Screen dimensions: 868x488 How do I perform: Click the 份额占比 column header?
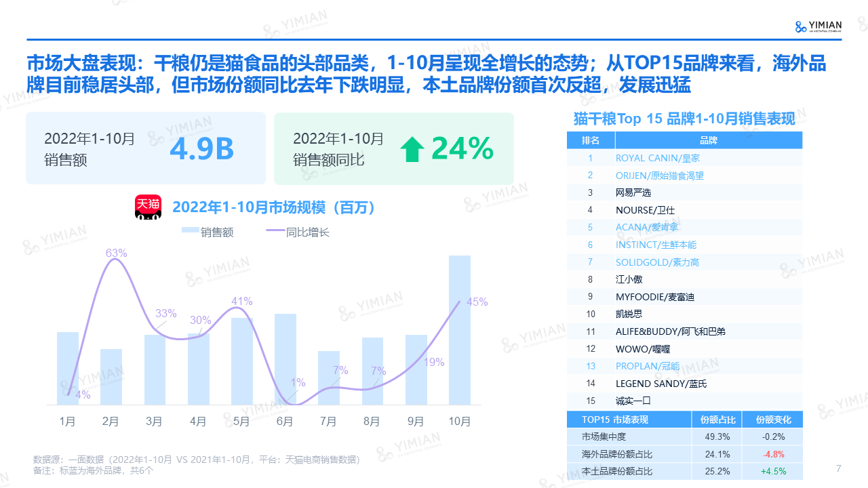[x=717, y=419]
